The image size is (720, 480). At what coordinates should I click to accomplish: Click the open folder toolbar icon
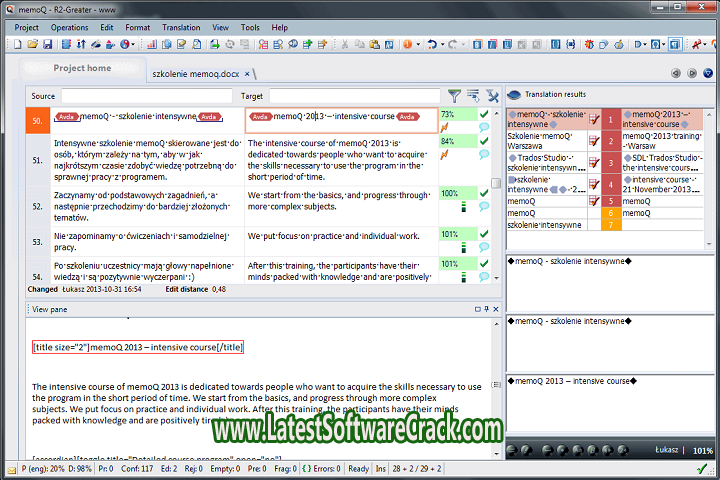click(x=33, y=44)
